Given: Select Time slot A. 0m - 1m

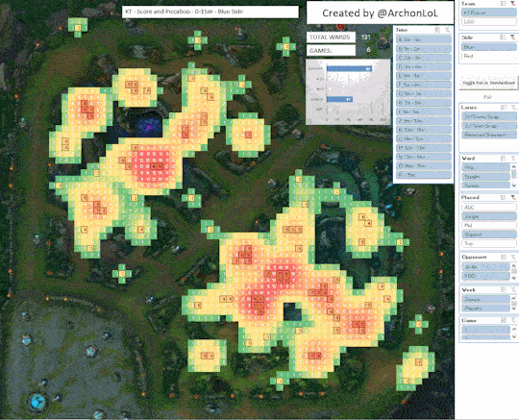Looking at the screenshot, I should (424, 39).
